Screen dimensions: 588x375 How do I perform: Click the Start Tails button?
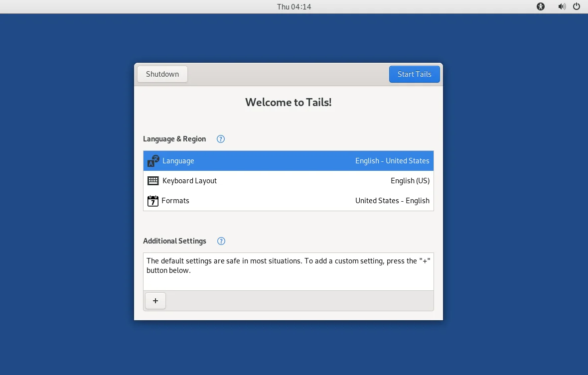pos(415,74)
